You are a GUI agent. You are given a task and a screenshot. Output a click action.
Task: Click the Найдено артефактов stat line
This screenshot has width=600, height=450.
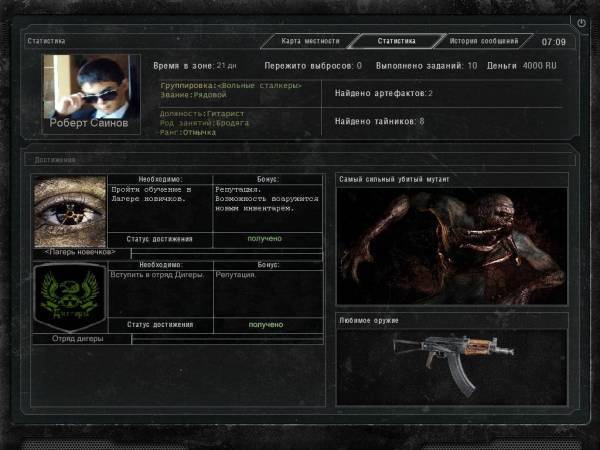384,93
